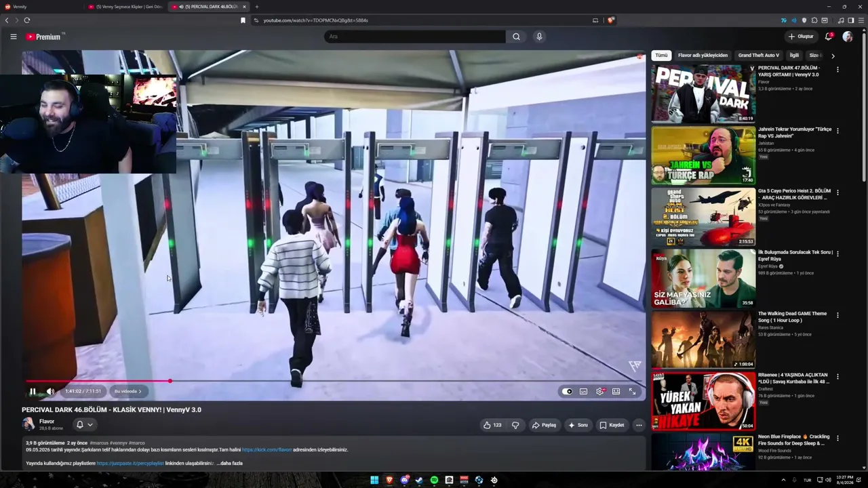868x488 pixels.
Task: Reload the current page
Action: [x=27, y=20]
